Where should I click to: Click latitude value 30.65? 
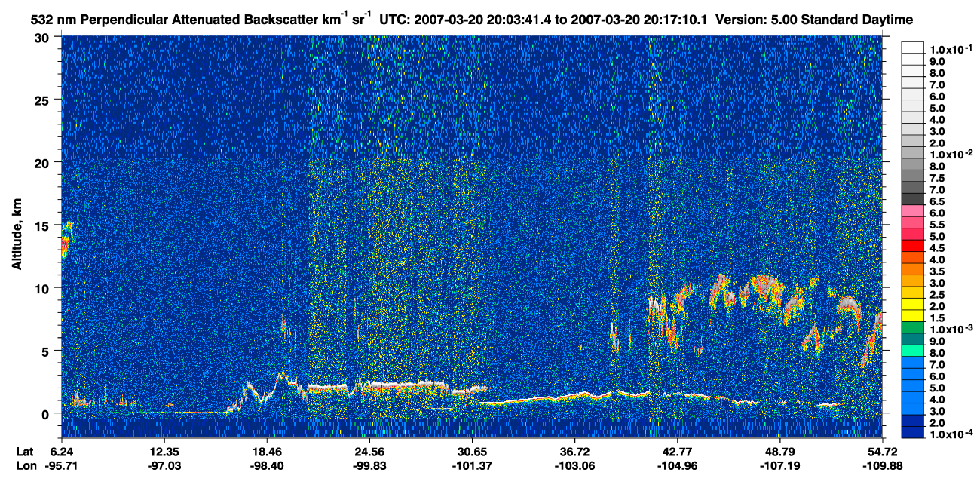(x=472, y=452)
